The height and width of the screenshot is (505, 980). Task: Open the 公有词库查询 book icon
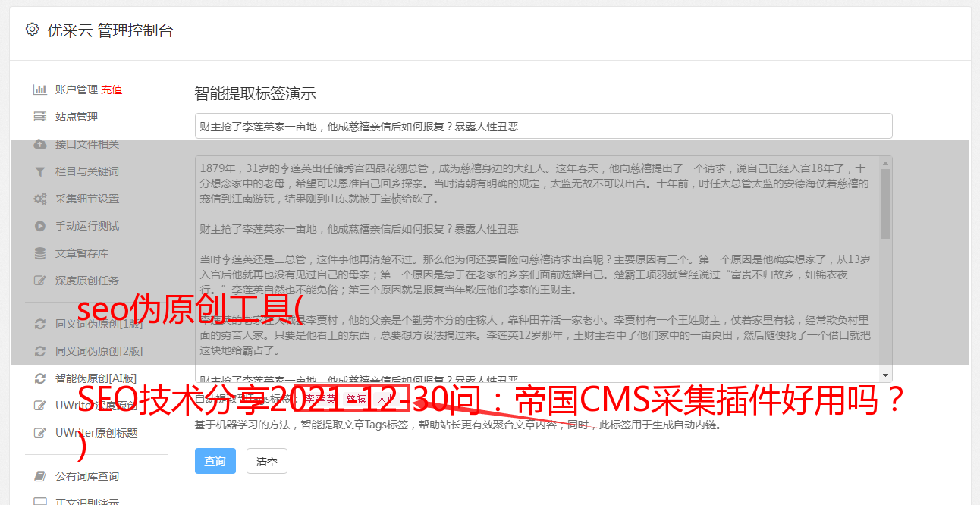(x=40, y=476)
